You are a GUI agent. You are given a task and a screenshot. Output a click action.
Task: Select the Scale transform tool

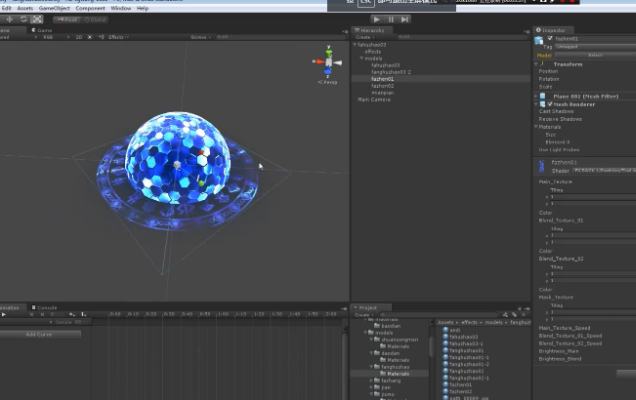click(x=37, y=19)
